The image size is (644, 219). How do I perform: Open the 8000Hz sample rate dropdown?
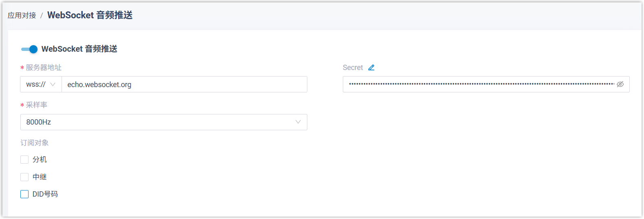coord(163,122)
